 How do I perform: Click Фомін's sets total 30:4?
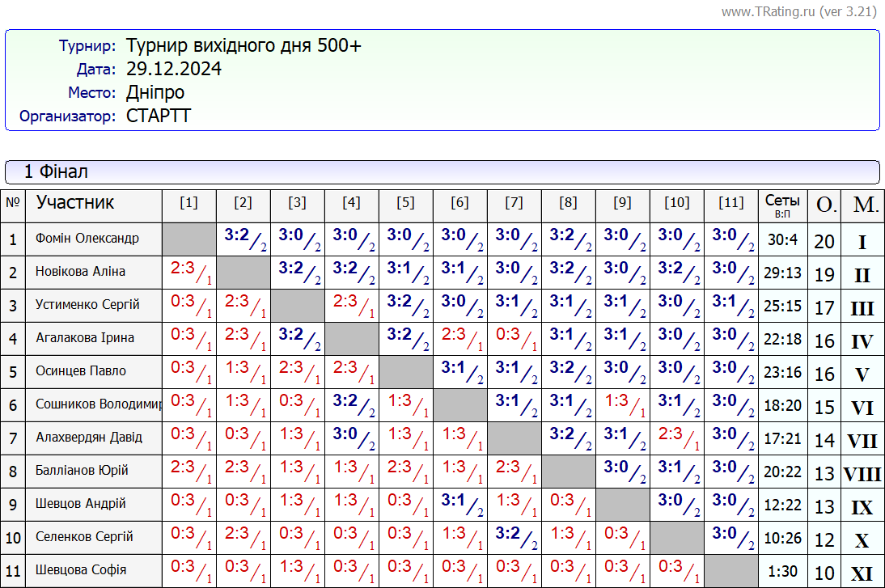coord(782,239)
